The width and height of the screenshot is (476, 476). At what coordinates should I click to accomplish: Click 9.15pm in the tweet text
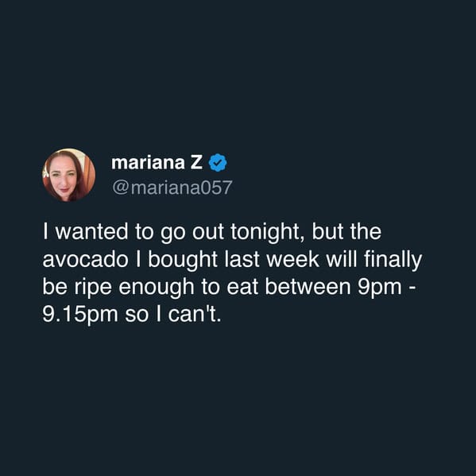[79, 315]
